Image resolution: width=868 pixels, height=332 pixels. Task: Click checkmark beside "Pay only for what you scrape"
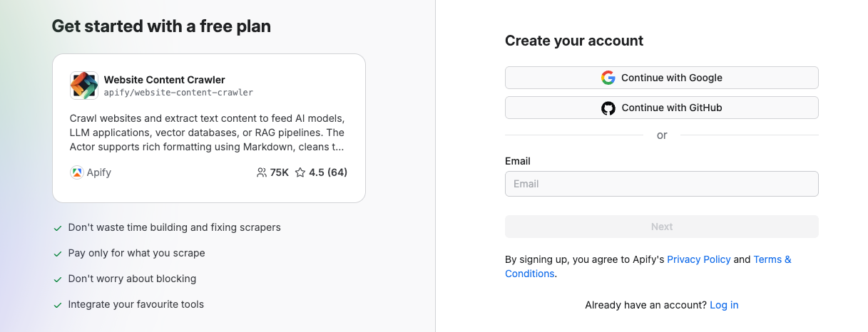58,254
